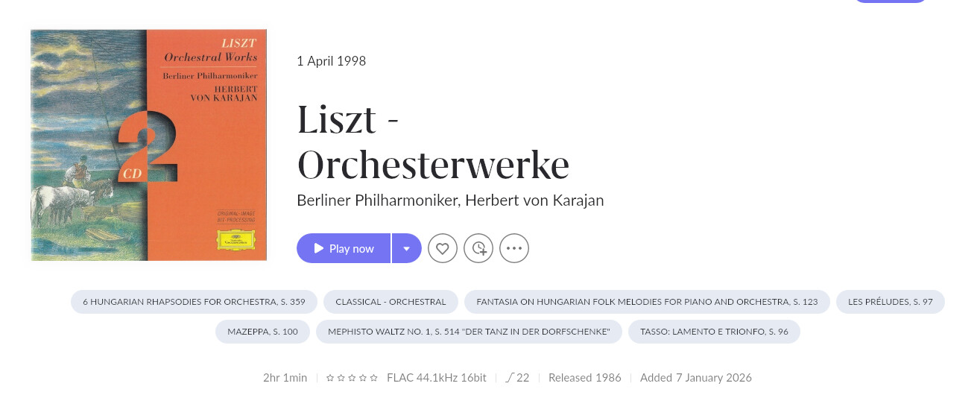Click the heart favorite icon
980x398 pixels.
(x=442, y=248)
